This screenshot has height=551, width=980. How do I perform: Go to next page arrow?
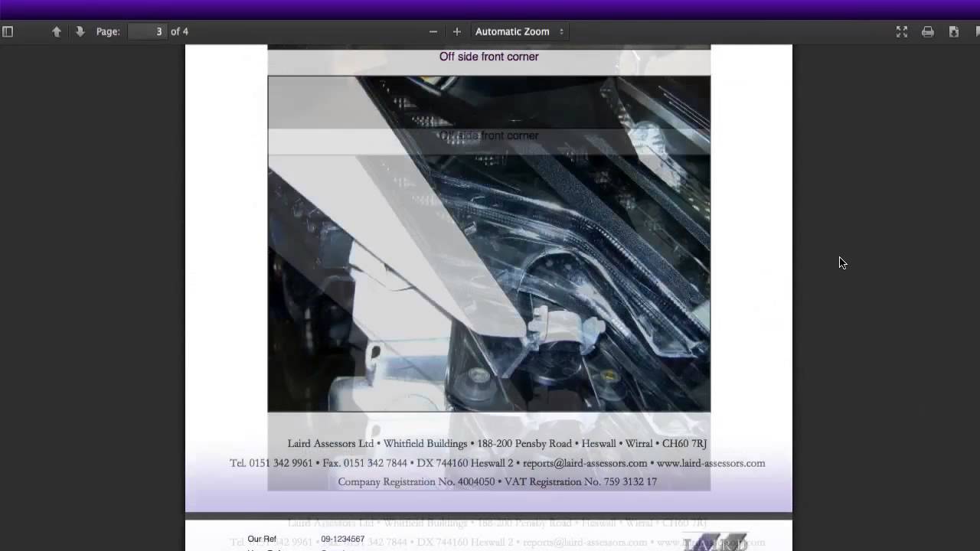tap(80, 31)
